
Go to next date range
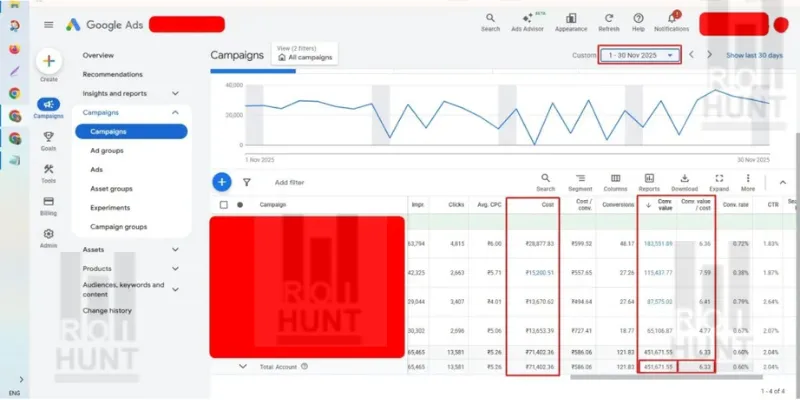pyautogui.click(x=709, y=55)
